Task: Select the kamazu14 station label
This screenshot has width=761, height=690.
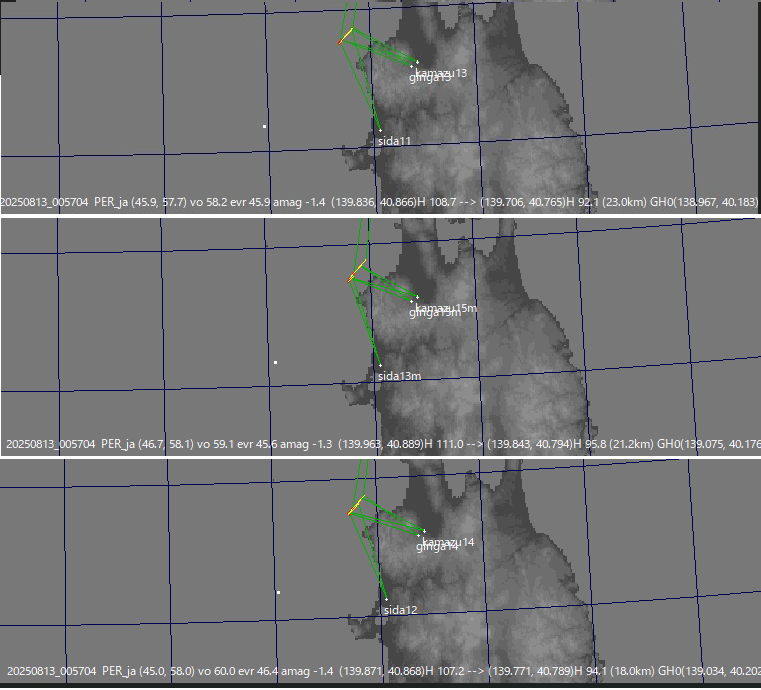Action: [448, 542]
